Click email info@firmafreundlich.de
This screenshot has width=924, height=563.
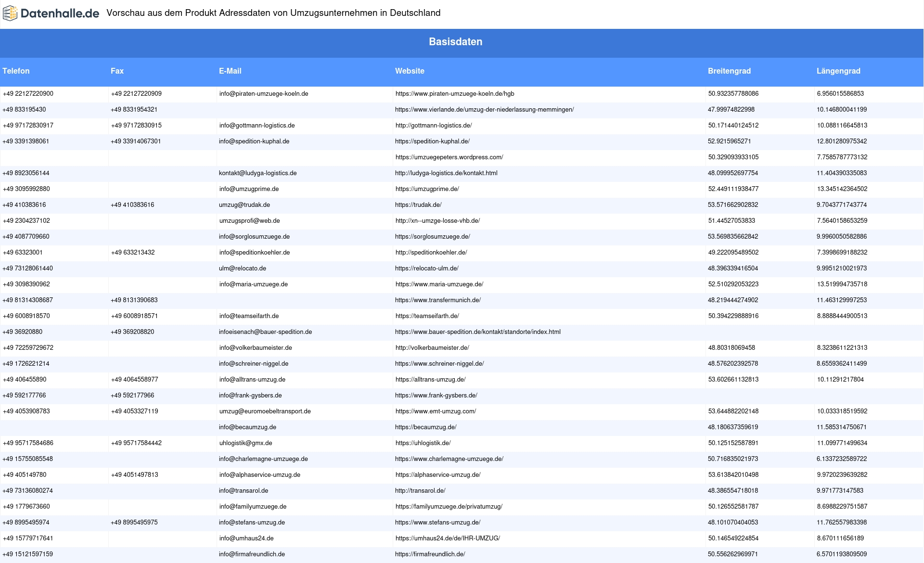[252, 554]
